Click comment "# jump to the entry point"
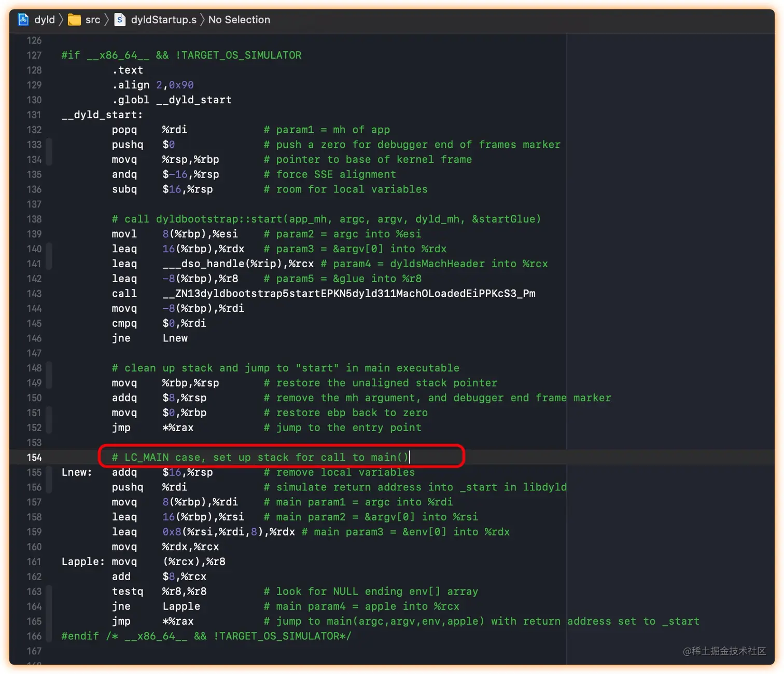The image size is (784, 674). pos(342,428)
